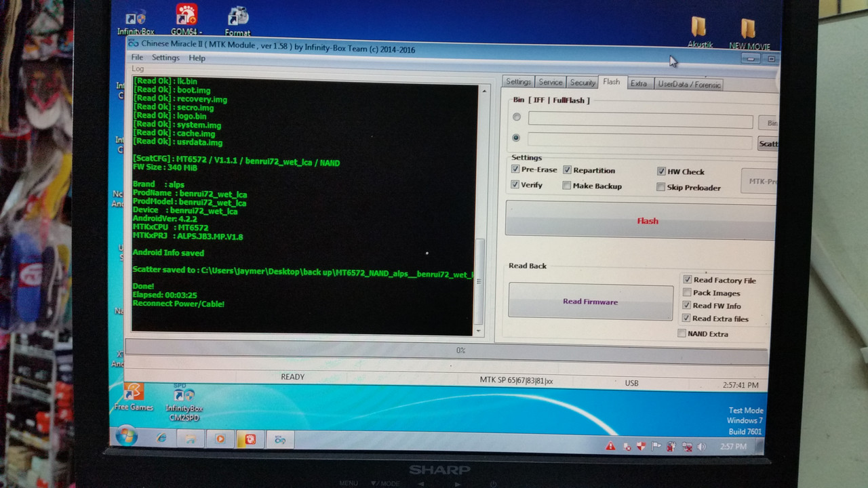The image size is (868, 488).
Task: Open the volume speaker tray icon
Action: point(701,447)
